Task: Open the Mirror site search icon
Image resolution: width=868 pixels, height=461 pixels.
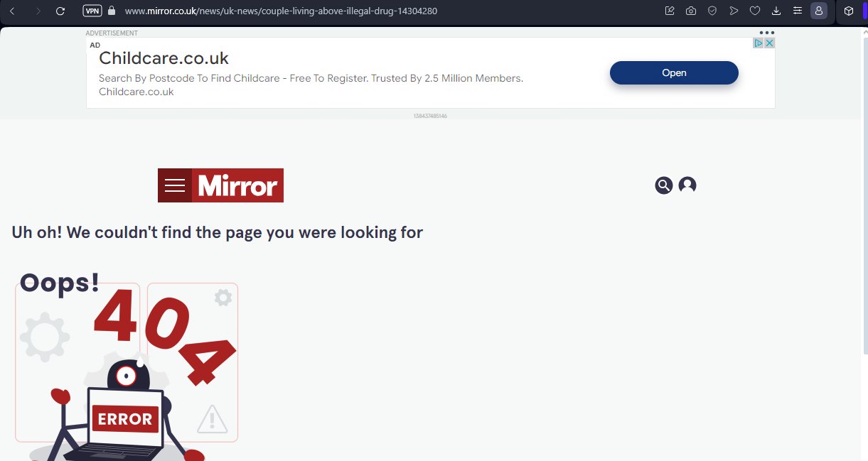Action: (664, 185)
